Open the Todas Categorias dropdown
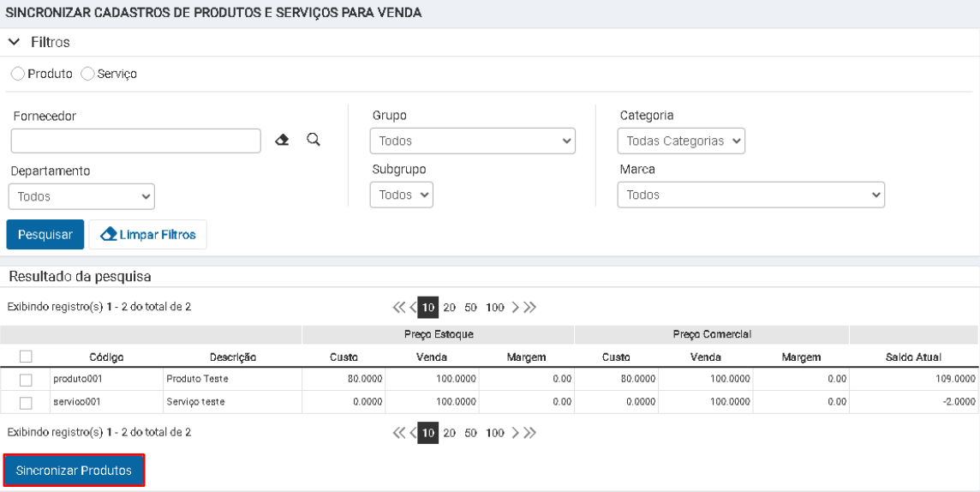 click(x=681, y=141)
